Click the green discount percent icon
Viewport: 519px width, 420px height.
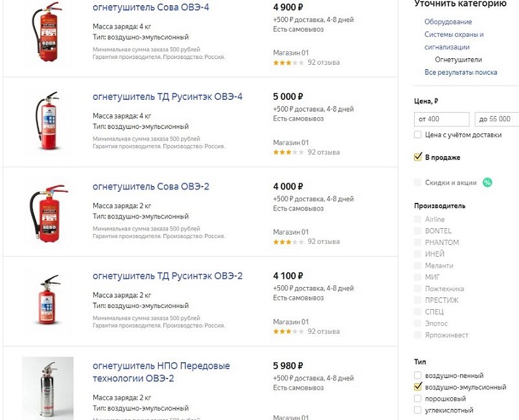point(487,183)
